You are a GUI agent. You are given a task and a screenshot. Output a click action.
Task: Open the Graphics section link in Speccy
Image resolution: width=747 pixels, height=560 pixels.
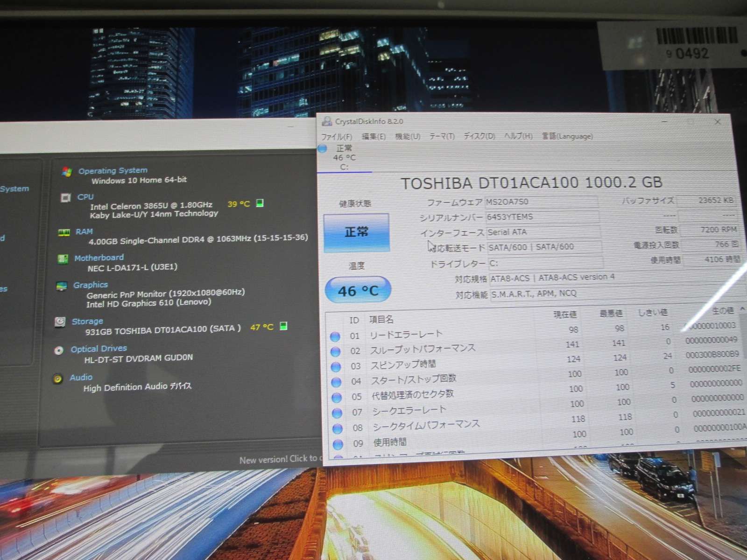(91, 285)
